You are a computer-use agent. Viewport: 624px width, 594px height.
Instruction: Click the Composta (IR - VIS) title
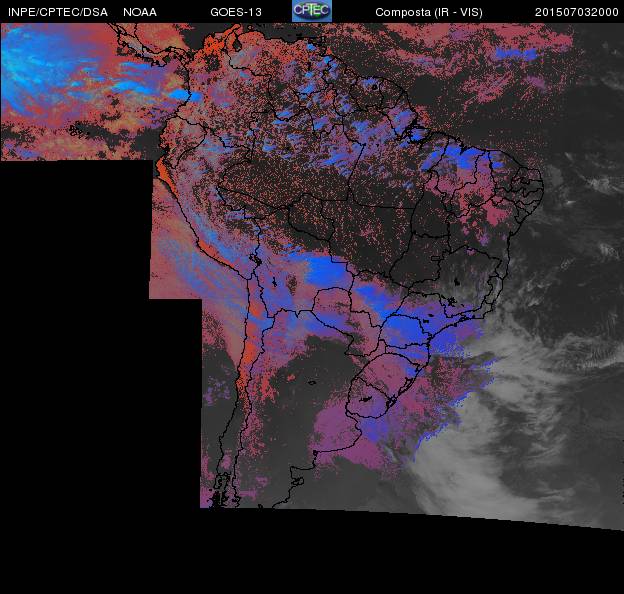pyautogui.click(x=429, y=12)
